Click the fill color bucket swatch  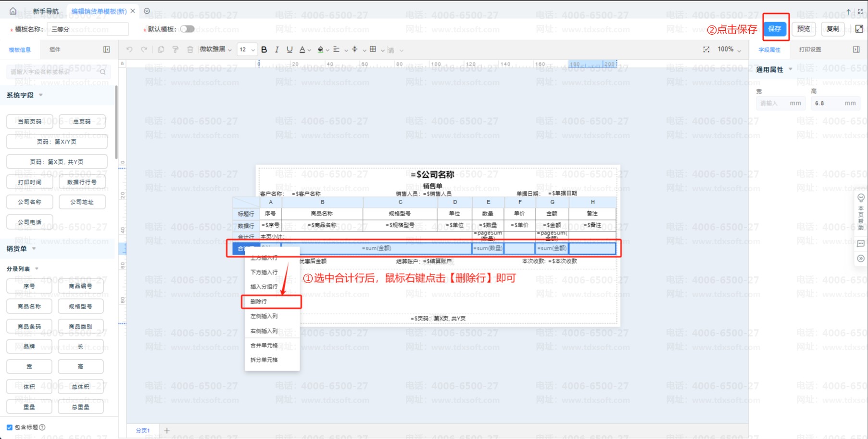click(x=320, y=50)
